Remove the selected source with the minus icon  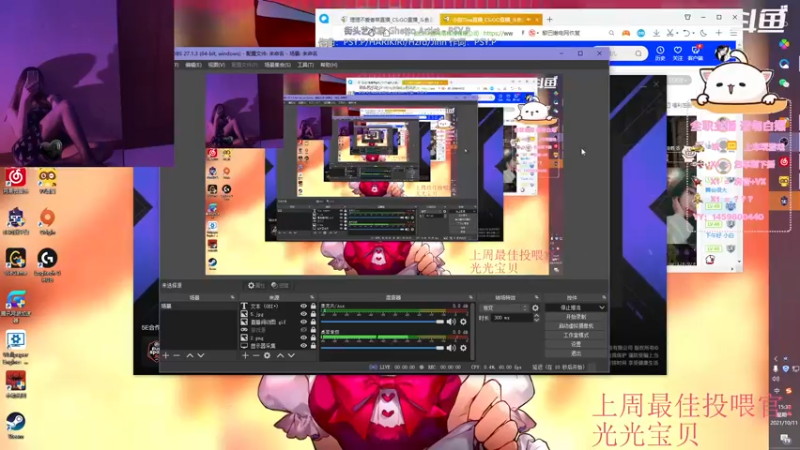[256, 355]
